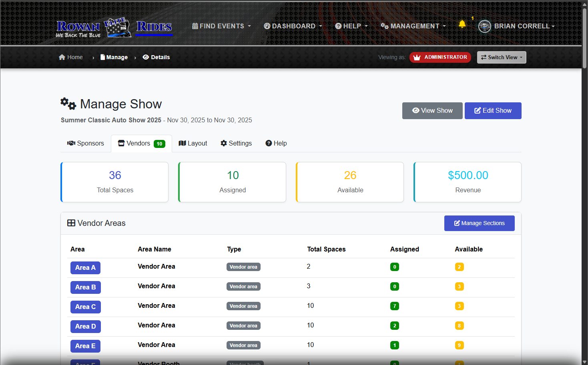Screen dimensions: 588x365
Task: Select the Area C button
Action: 85,307
